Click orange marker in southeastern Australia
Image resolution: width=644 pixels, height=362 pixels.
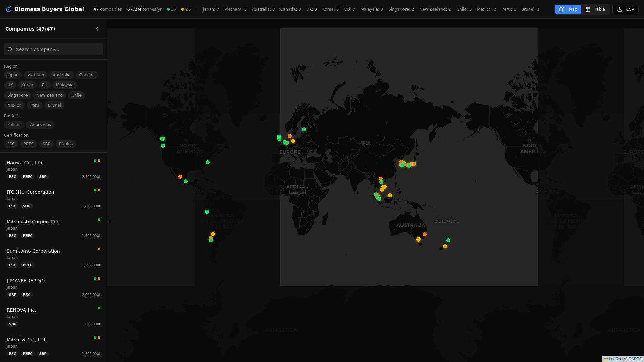coord(425,234)
